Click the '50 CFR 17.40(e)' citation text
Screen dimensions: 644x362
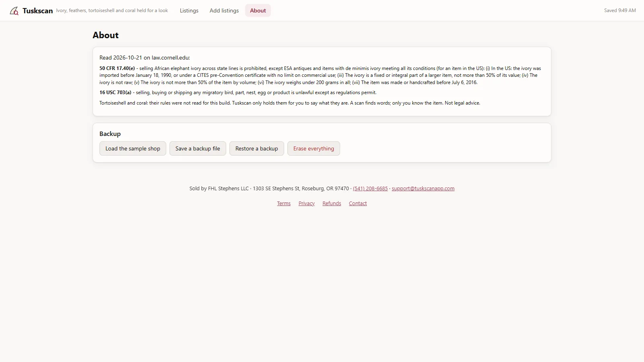point(117,68)
